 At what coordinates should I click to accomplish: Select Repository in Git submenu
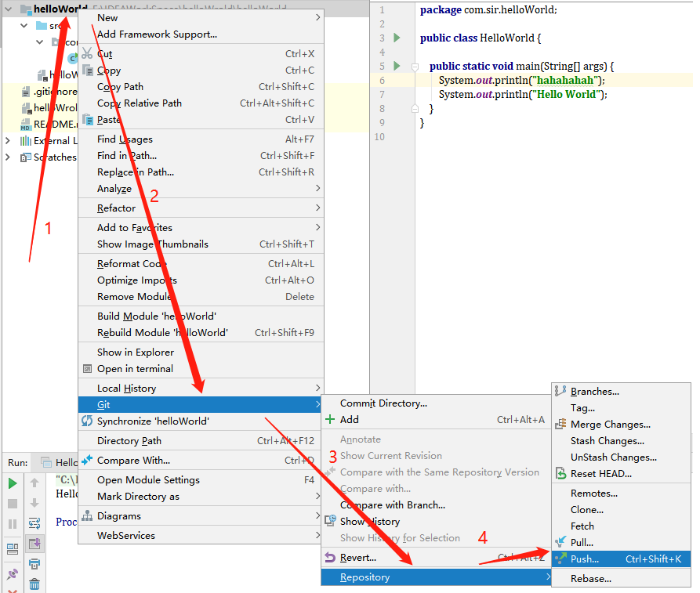click(436, 577)
